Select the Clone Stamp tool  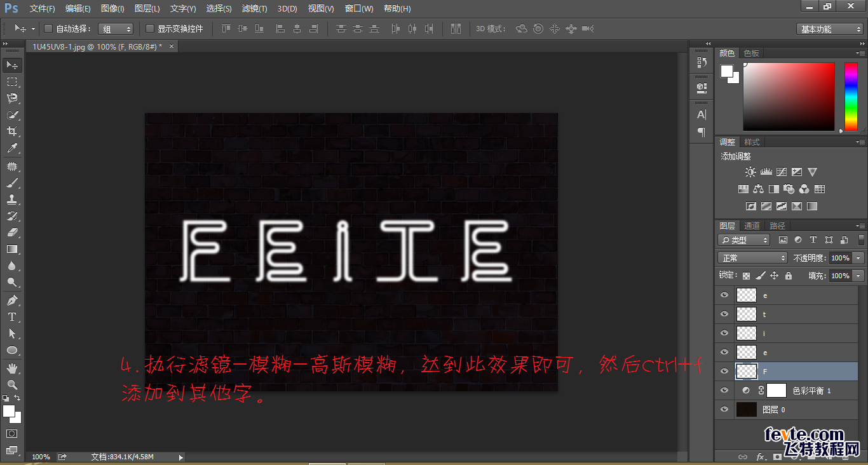point(12,199)
